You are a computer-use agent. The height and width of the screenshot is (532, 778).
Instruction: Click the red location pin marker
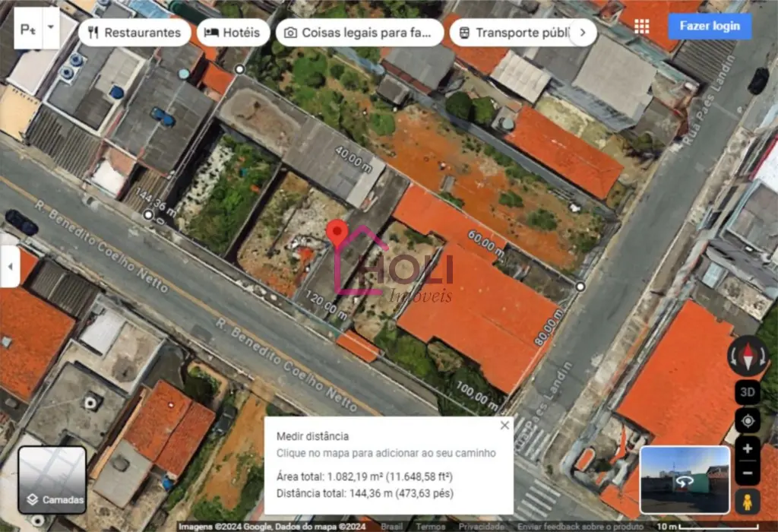coord(337,233)
